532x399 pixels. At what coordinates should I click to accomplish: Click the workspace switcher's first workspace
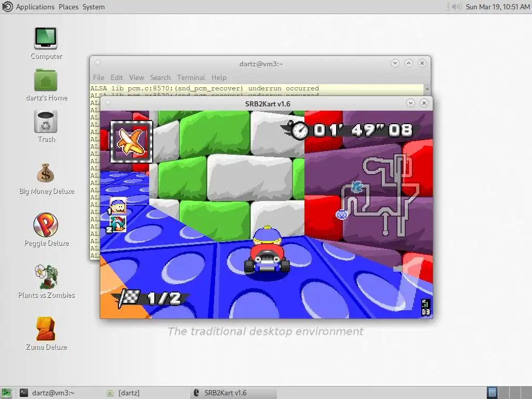[493, 393]
